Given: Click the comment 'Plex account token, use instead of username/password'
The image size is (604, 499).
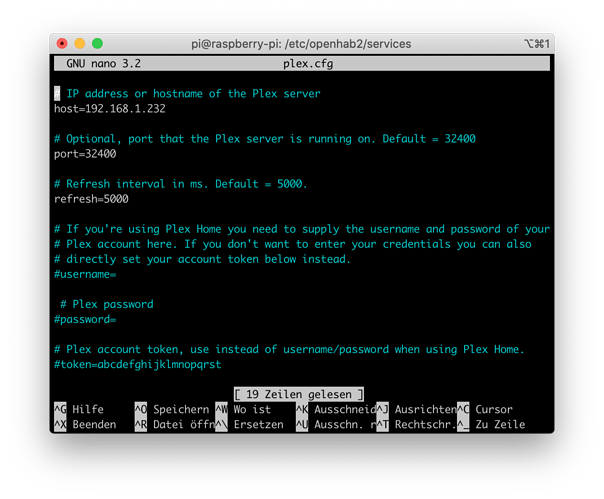Looking at the screenshot, I should pos(227,349).
